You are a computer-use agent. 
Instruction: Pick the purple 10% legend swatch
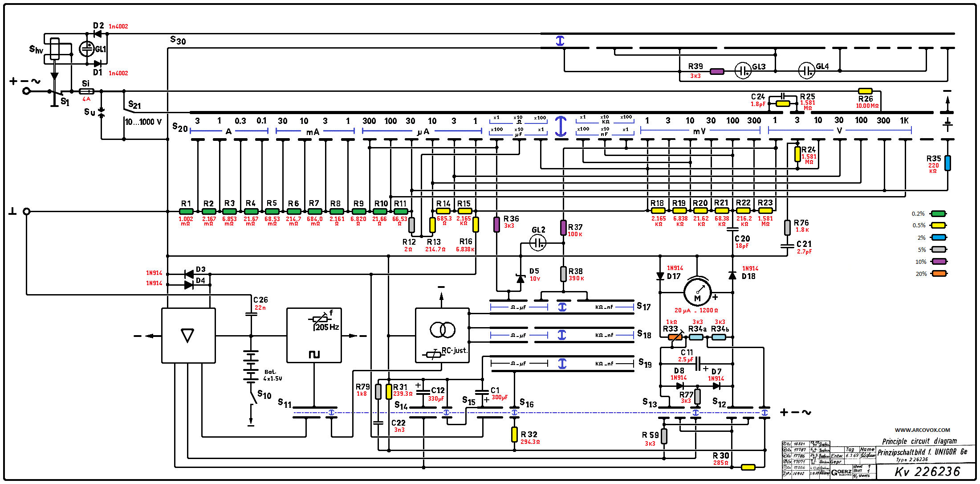(x=939, y=262)
